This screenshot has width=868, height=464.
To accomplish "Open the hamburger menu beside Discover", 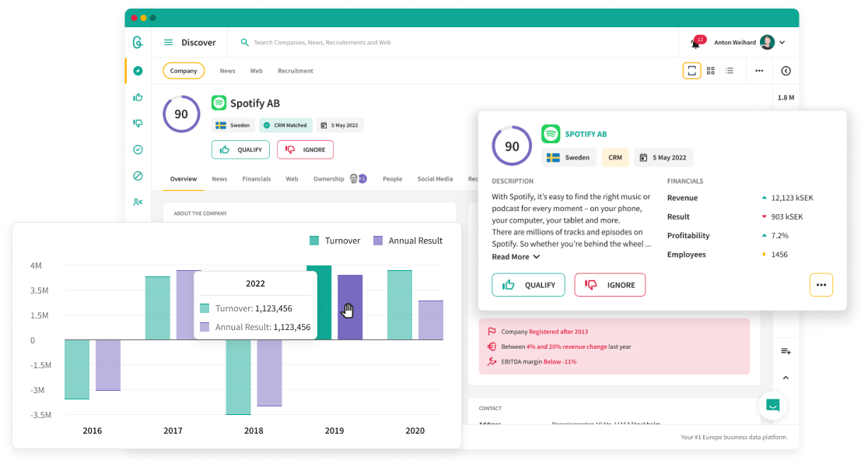I will 168,42.
